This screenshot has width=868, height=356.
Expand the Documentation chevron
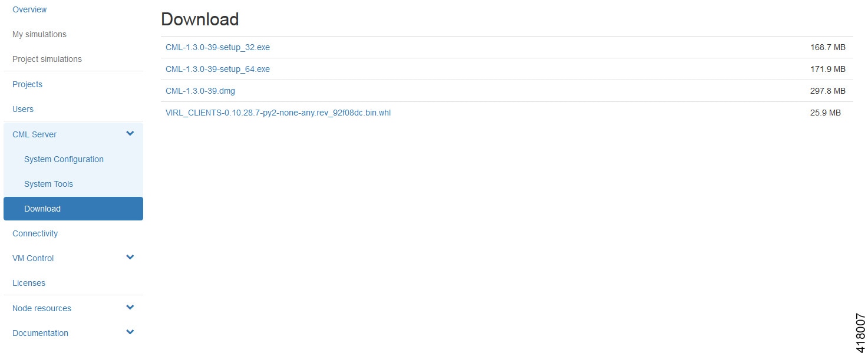tap(130, 332)
